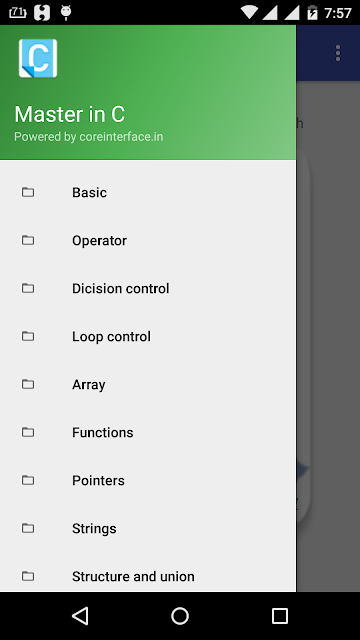The width and height of the screenshot is (360, 640).
Task: Click the folder icon beside Strings
Action: click(x=28, y=529)
